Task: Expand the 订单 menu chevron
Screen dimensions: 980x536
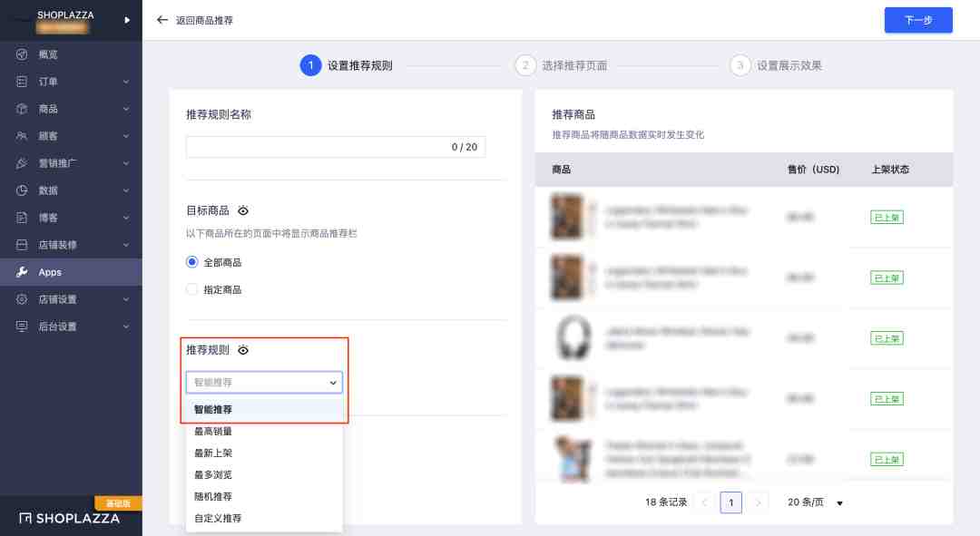Action: click(126, 82)
